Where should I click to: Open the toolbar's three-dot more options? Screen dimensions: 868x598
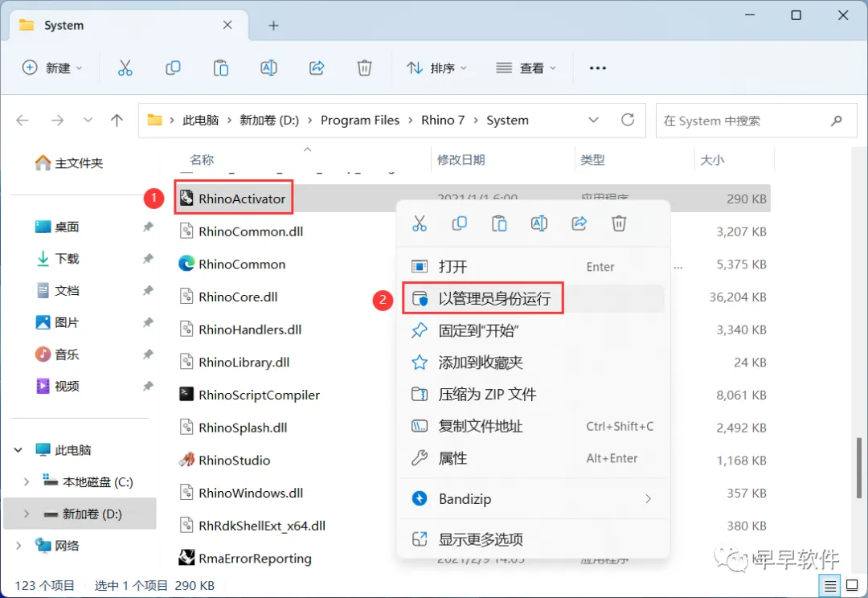[x=598, y=68]
